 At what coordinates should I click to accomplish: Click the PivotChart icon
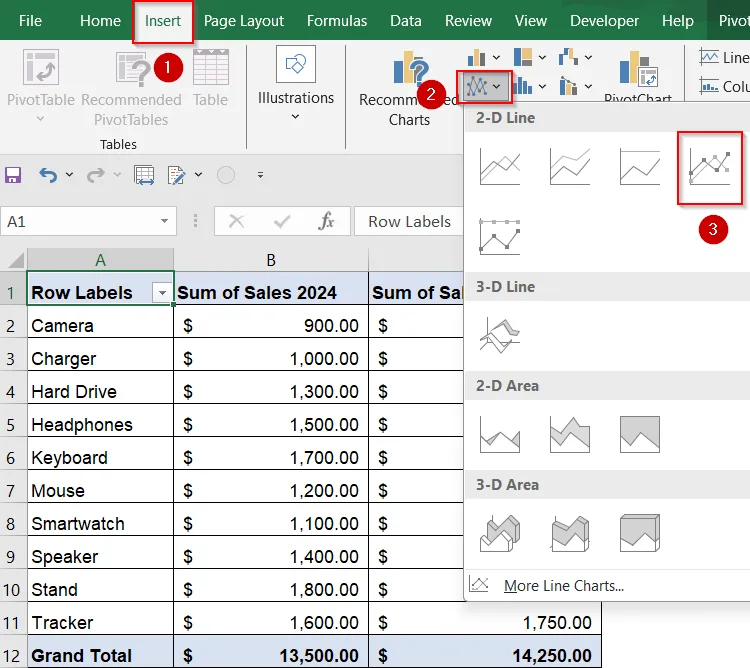point(638,69)
